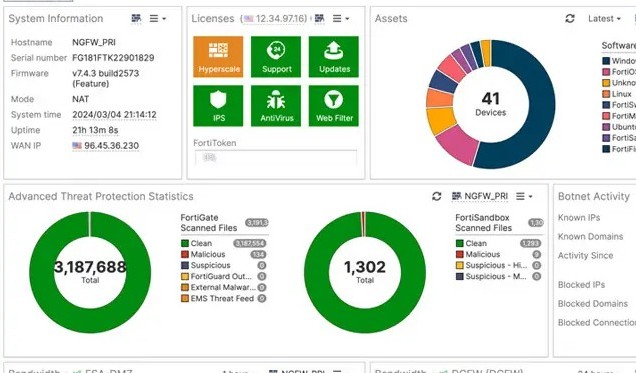
Task: Open the Hyperscale license tile
Action: point(218,57)
